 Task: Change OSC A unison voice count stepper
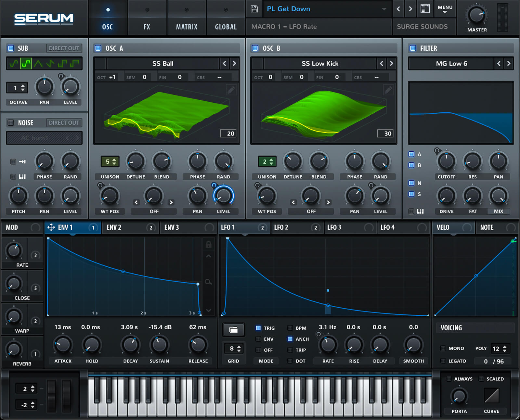point(110,161)
